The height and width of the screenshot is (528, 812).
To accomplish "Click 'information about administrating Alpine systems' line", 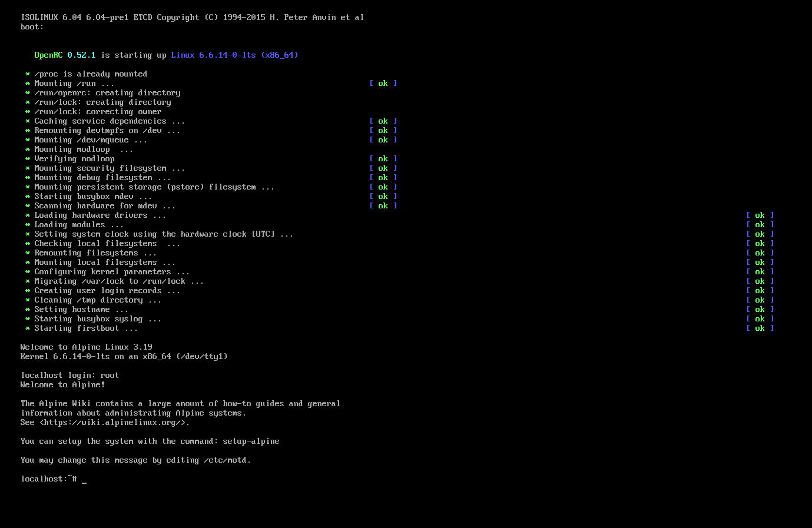I will coord(134,413).
